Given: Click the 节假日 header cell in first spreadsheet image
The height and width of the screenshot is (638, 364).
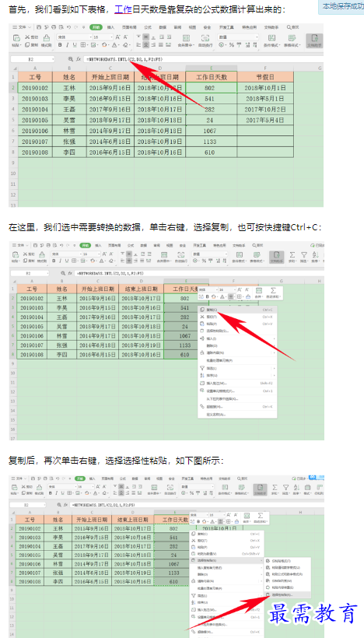Looking at the screenshot, I should click(x=265, y=77).
